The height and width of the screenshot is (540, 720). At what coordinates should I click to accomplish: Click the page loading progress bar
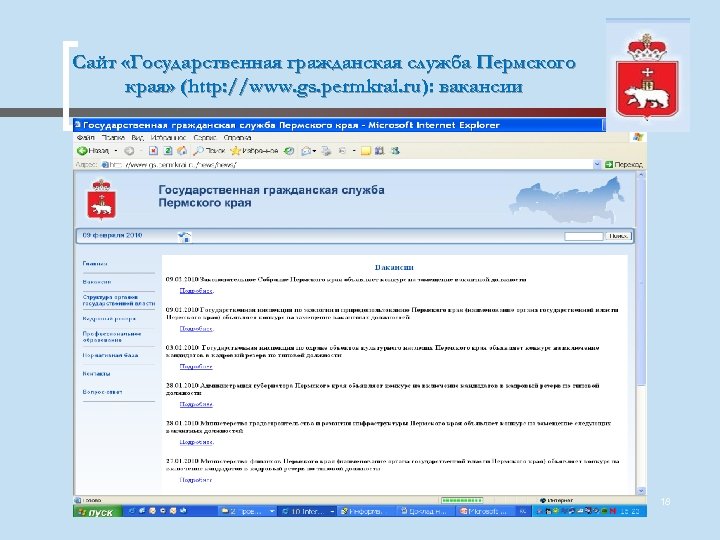[461, 500]
